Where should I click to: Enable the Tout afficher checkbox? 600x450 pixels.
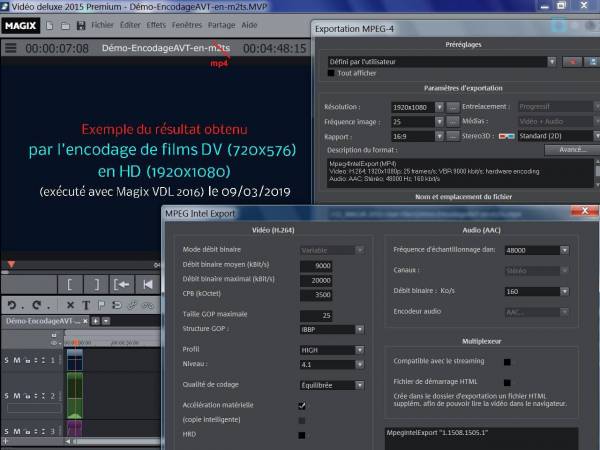(x=330, y=74)
